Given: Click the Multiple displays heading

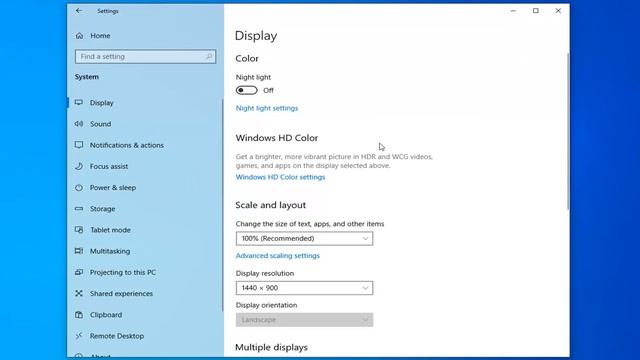Looking at the screenshot, I should 271,347.
